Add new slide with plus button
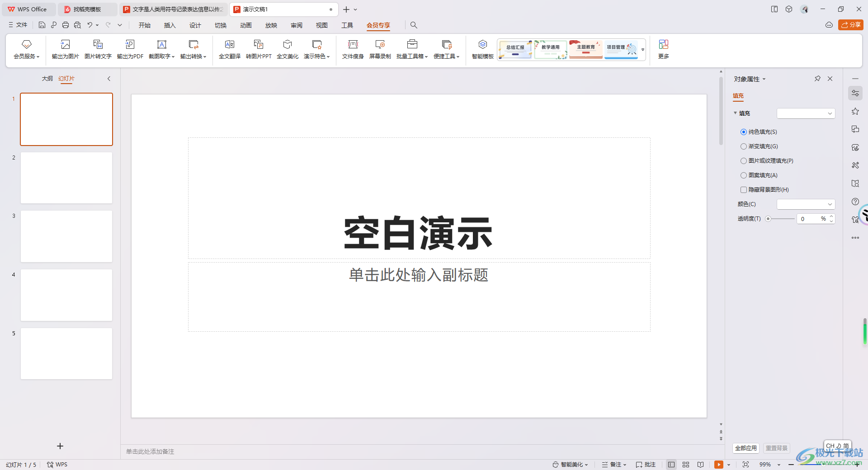 tap(60, 446)
